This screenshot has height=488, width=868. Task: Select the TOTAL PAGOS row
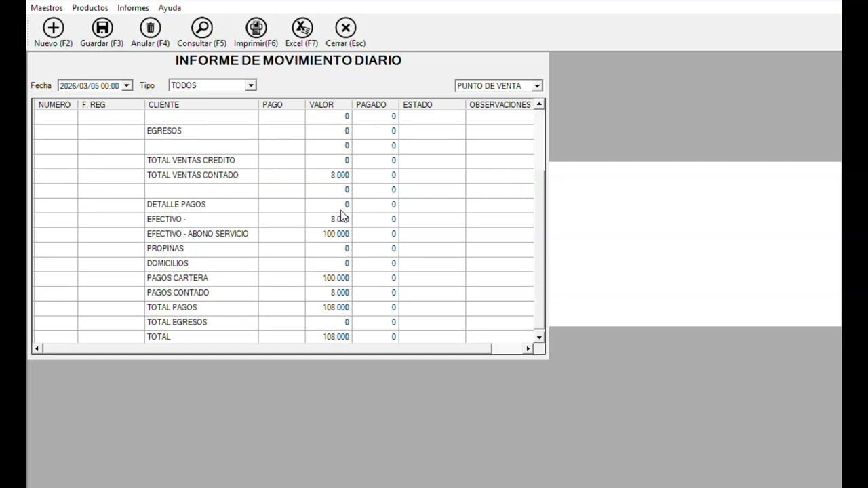[x=283, y=307]
